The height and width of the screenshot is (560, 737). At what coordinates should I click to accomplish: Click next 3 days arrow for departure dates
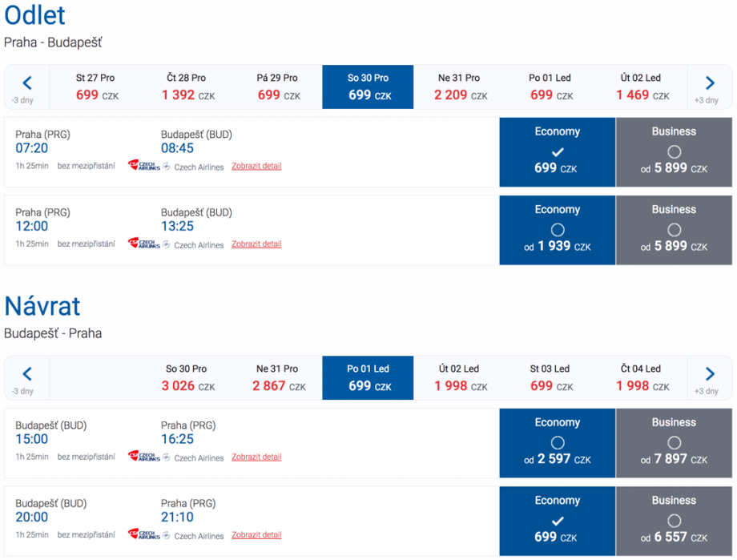tap(710, 84)
